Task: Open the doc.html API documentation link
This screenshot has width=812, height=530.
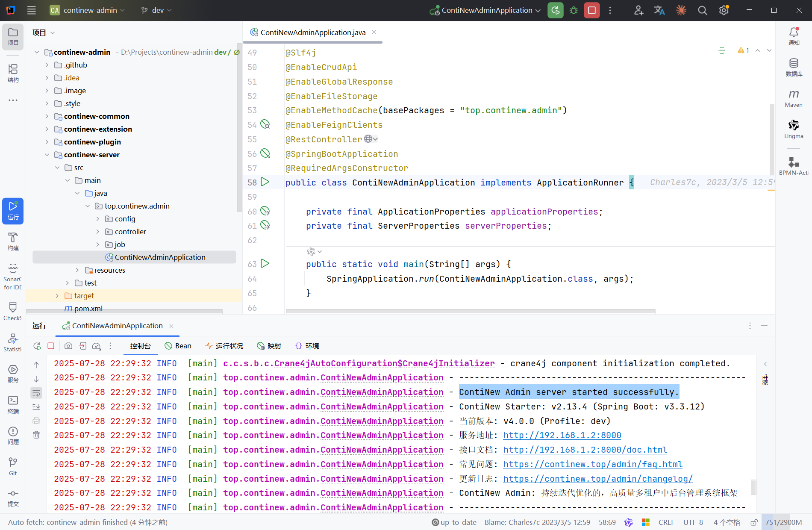Action: click(x=585, y=450)
